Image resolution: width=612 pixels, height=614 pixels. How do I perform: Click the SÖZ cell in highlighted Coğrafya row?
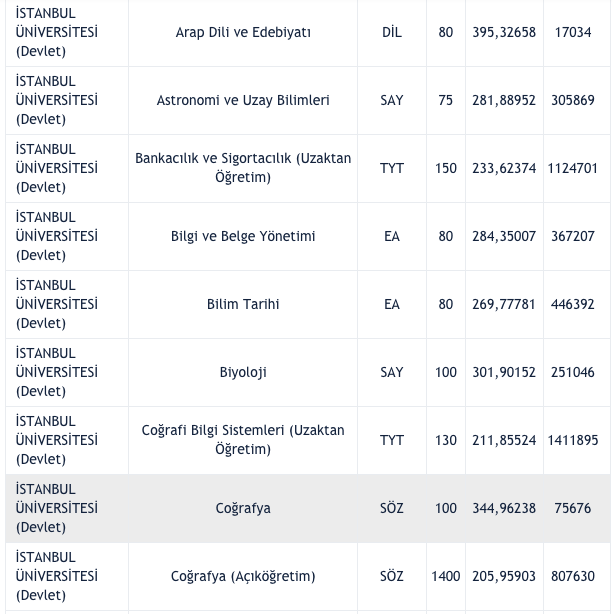tap(392, 508)
